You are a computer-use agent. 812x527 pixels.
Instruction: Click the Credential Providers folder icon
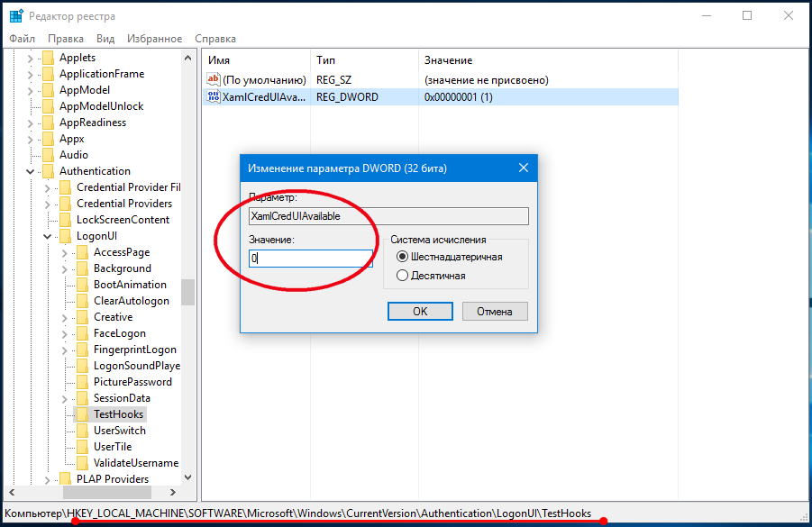[x=65, y=204]
